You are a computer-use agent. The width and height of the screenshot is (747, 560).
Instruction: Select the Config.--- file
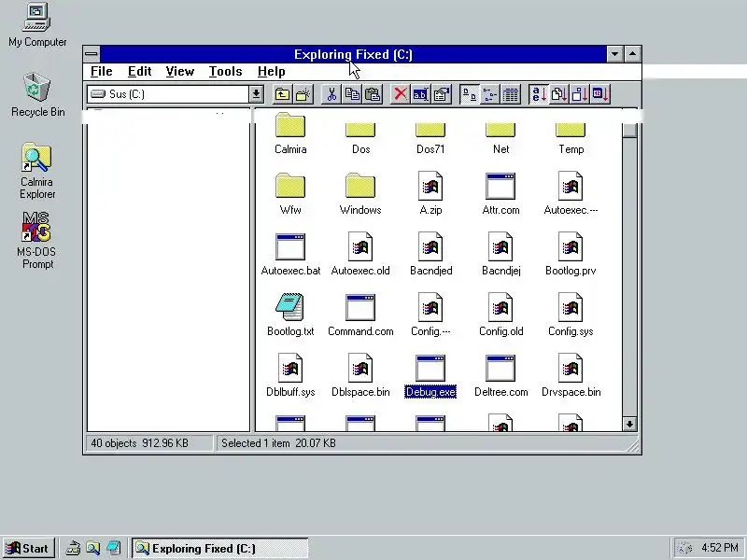coord(430,315)
